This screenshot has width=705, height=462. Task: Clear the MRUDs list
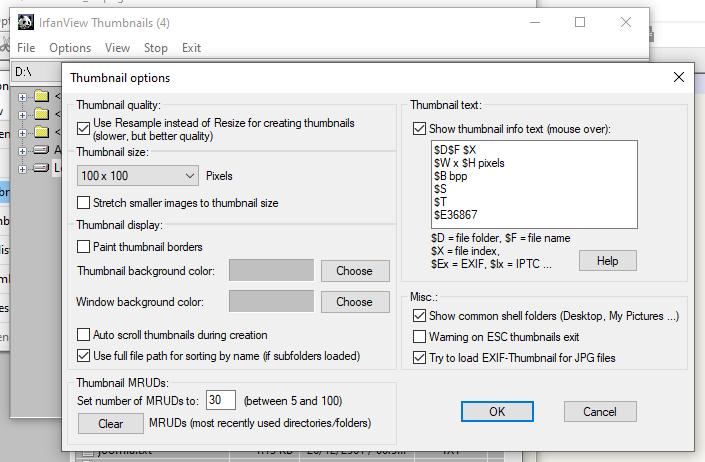[x=111, y=423]
